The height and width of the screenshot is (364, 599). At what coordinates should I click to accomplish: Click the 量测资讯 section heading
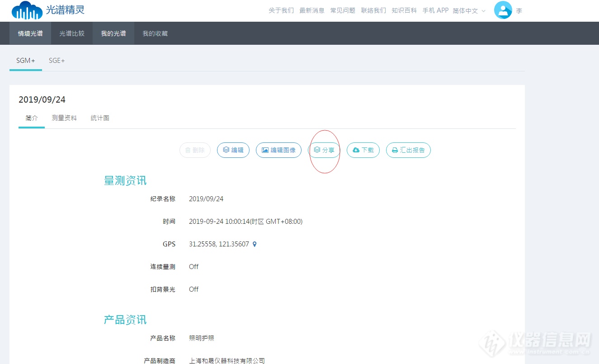click(x=125, y=181)
